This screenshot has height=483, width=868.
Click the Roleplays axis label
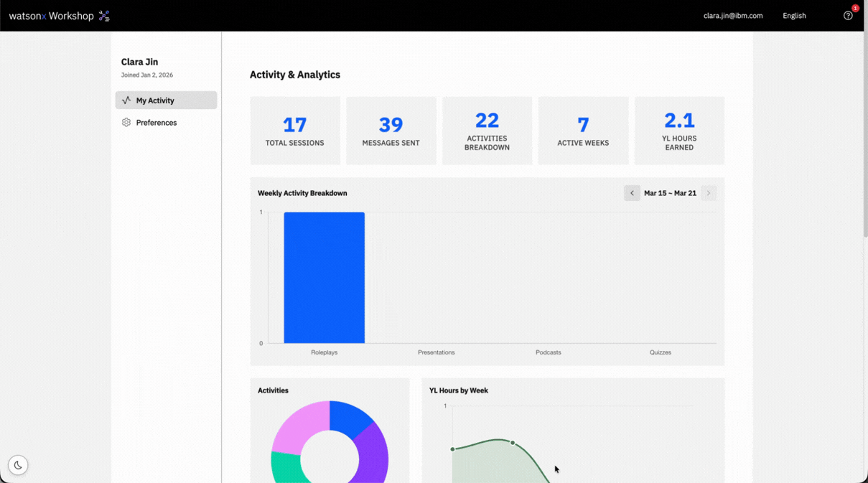325,352
